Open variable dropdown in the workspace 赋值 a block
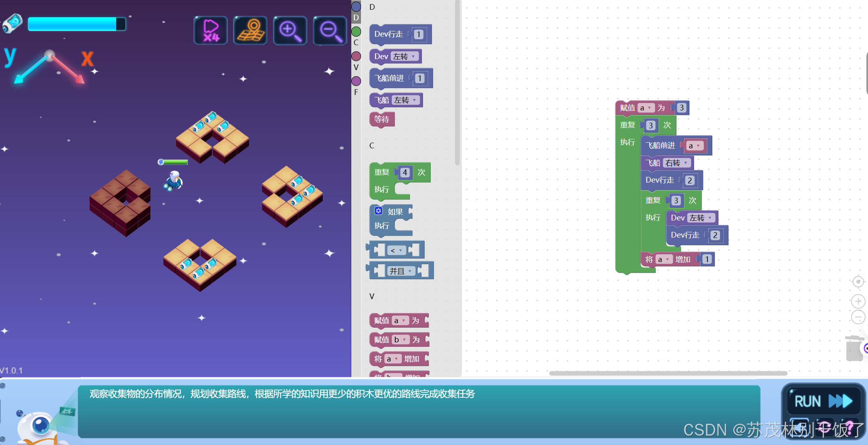This screenshot has height=445, width=868. [646, 108]
